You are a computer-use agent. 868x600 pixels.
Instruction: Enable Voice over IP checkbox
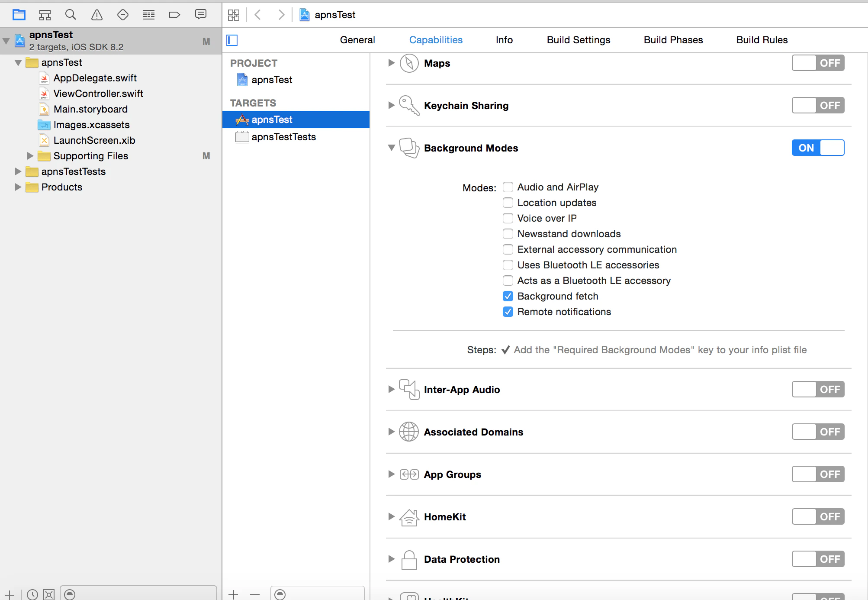coord(508,218)
